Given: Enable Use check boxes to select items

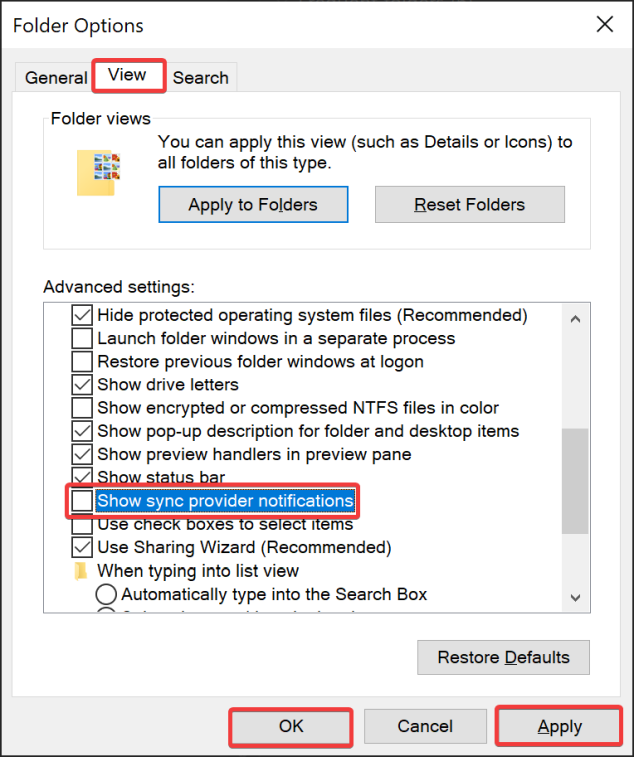Looking at the screenshot, I should click(x=82, y=524).
